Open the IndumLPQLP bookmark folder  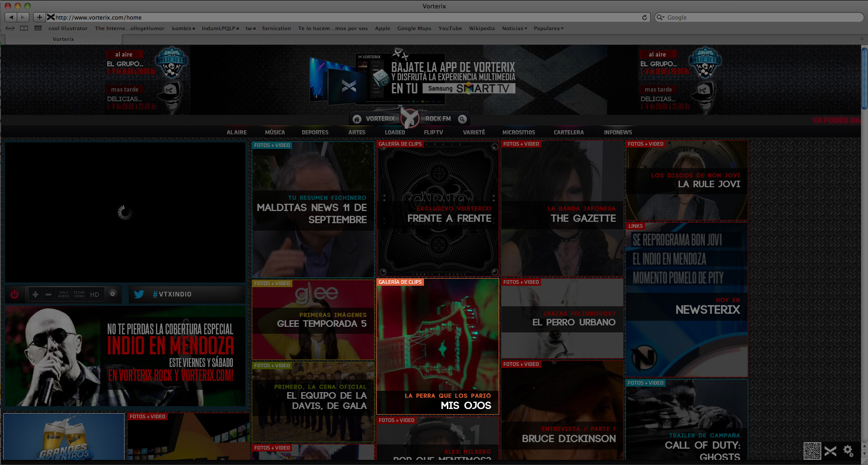(x=220, y=28)
